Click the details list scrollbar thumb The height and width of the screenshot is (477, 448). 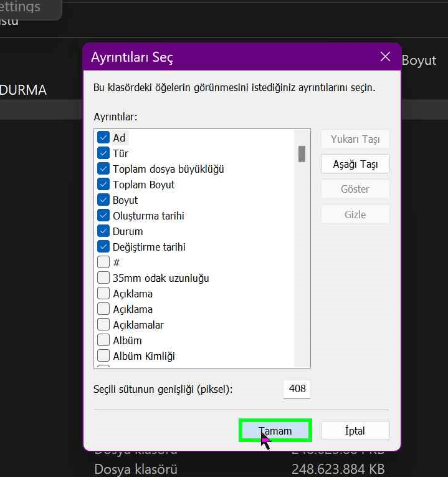302,154
